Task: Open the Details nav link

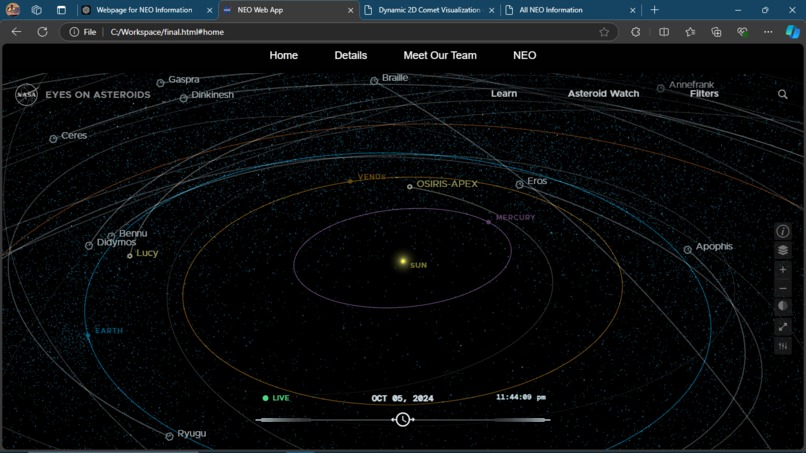Action: [351, 56]
